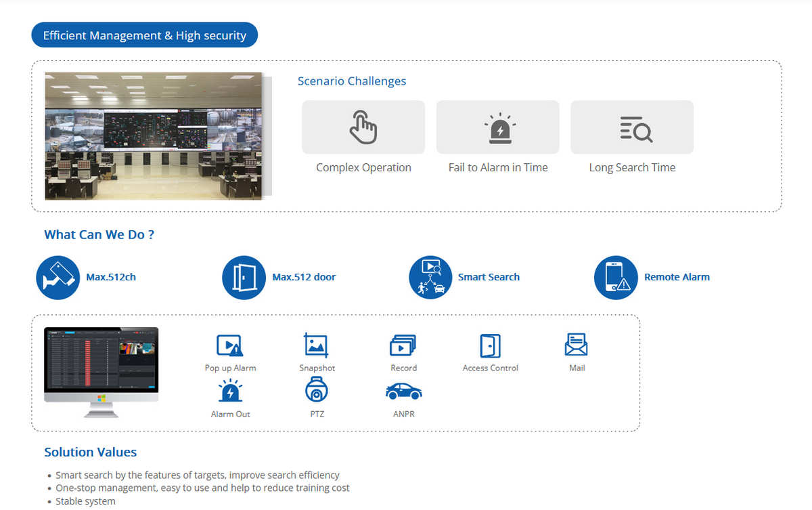Screen dimensions: 812x510
Task: Click the monitor software screenshot image
Action: tap(101, 372)
